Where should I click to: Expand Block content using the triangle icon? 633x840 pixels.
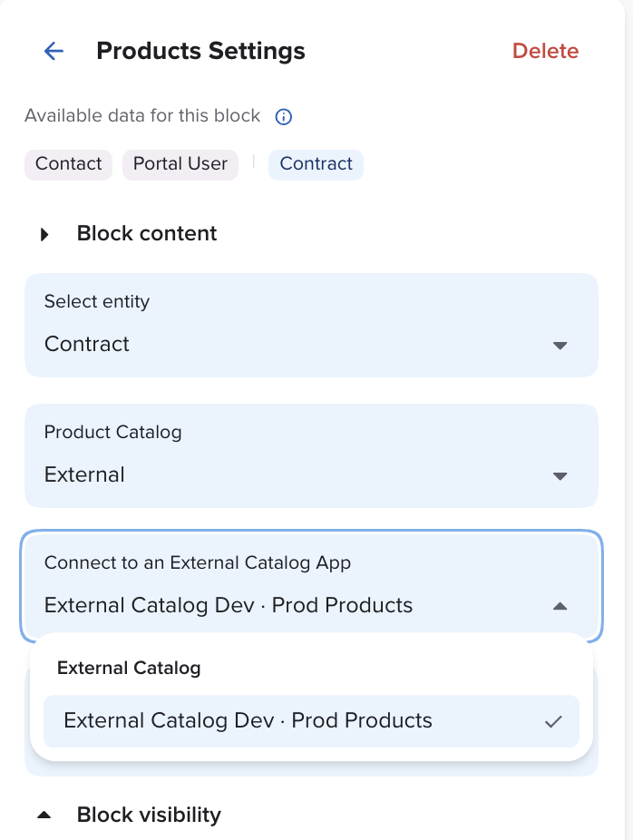(44, 235)
